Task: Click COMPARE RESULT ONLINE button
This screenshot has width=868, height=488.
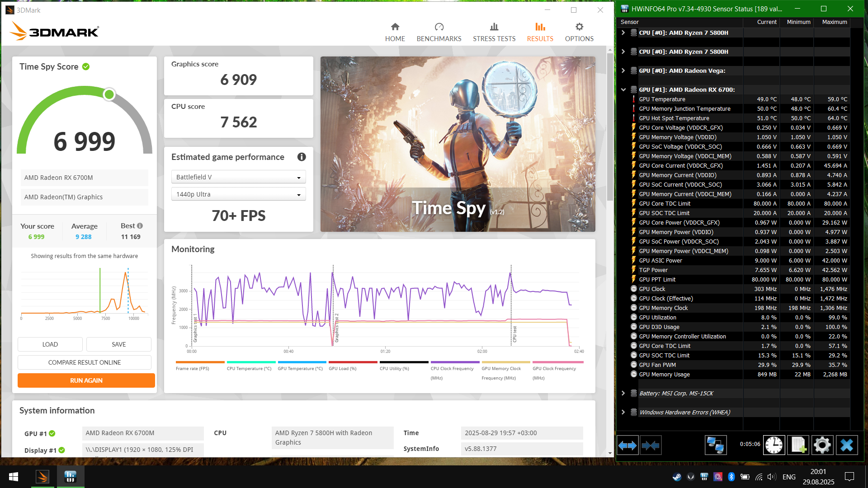Action: tap(85, 362)
